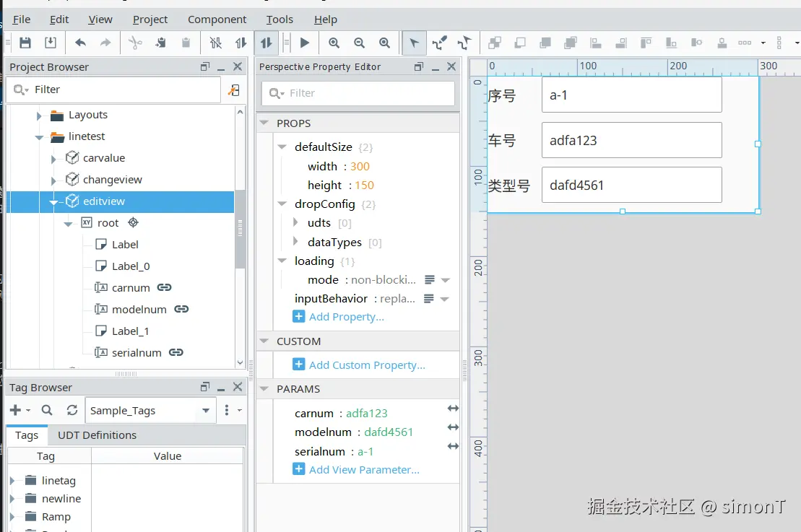The image size is (801, 532).
Task: Collapse the PARAMS section
Action: [264, 388]
